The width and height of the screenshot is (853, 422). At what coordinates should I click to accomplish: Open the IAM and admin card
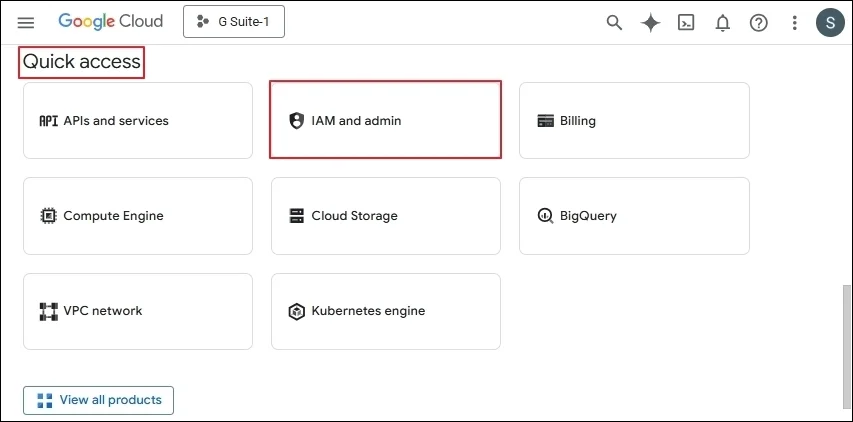point(386,120)
